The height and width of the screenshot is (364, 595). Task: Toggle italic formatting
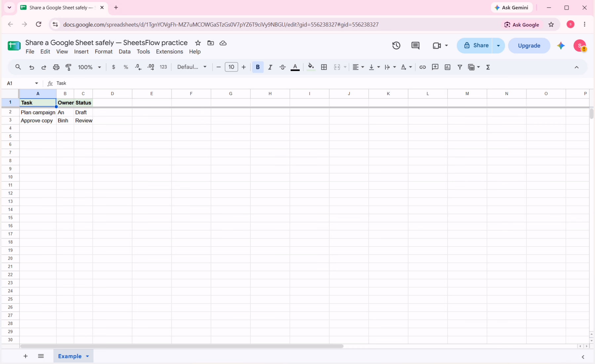270,67
